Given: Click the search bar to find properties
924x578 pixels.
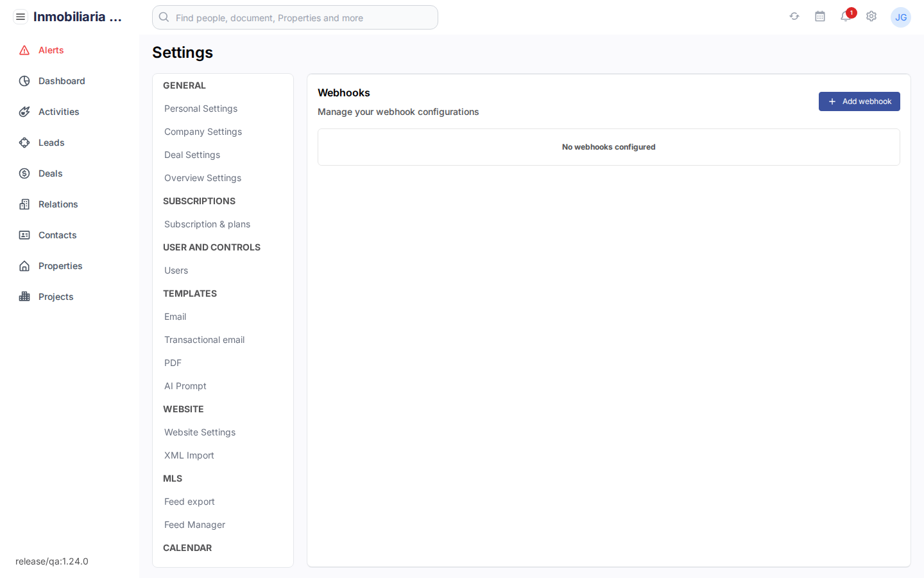Looking at the screenshot, I should tap(295, 17).
